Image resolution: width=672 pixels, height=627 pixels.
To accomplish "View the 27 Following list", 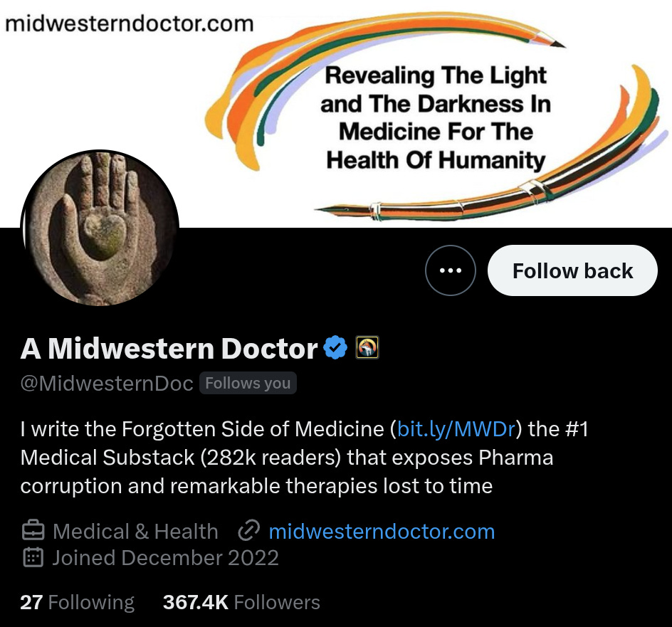I will (x=77, y=601).
